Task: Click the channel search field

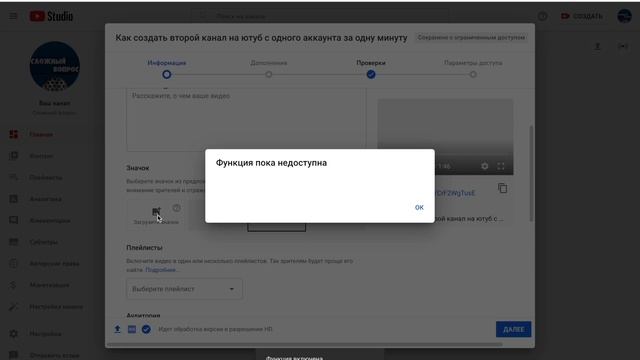Action: 320,16
